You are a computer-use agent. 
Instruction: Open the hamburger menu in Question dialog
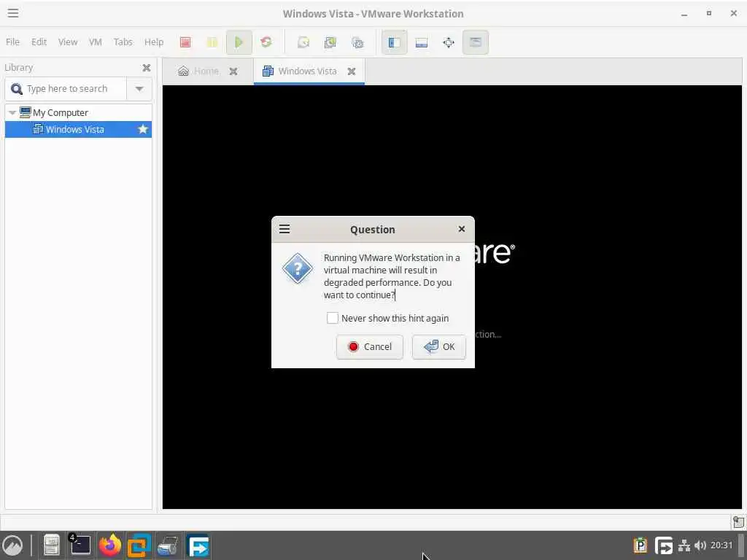coord(285,229)
